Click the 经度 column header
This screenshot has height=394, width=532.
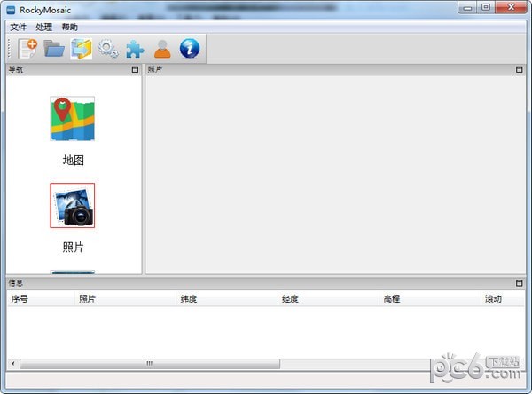[290, 299]
